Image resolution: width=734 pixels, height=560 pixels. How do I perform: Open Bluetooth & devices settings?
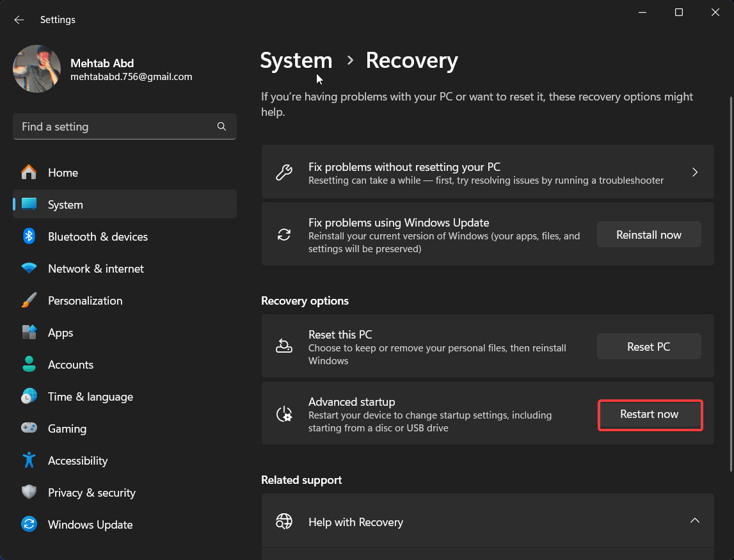(125, 236)
